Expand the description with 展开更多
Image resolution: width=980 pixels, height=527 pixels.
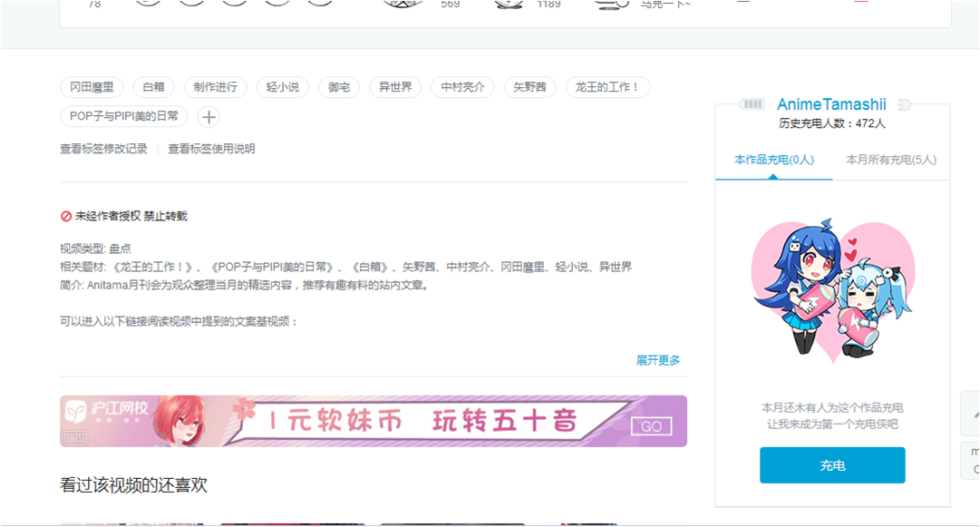658,360
